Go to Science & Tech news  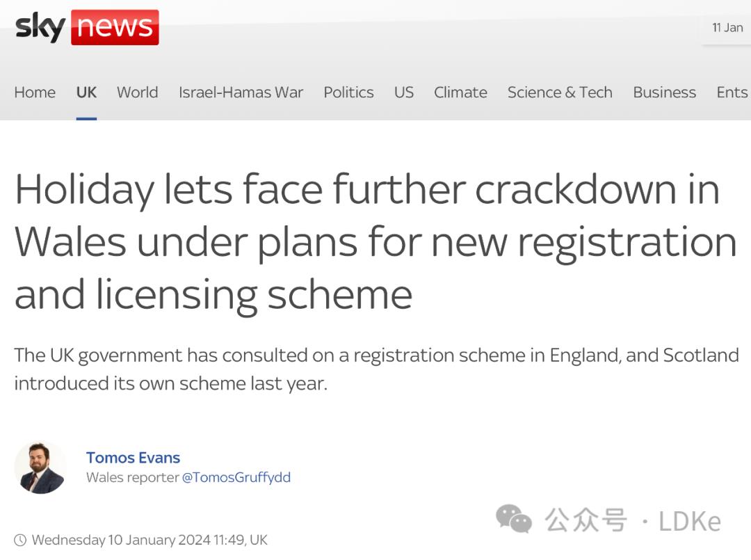560,93
